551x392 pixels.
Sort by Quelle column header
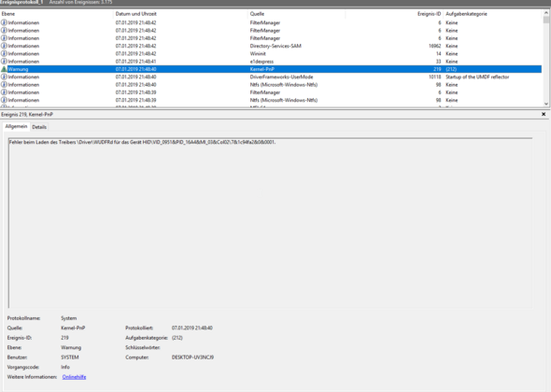click(297, 14)
